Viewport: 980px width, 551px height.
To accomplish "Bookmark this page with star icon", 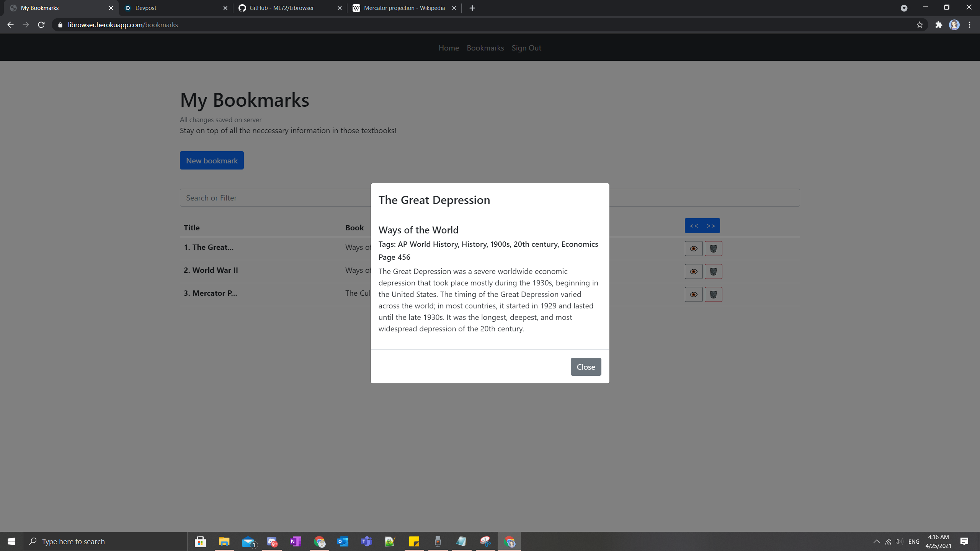I will pyautogui.click(x=920, y=25).
